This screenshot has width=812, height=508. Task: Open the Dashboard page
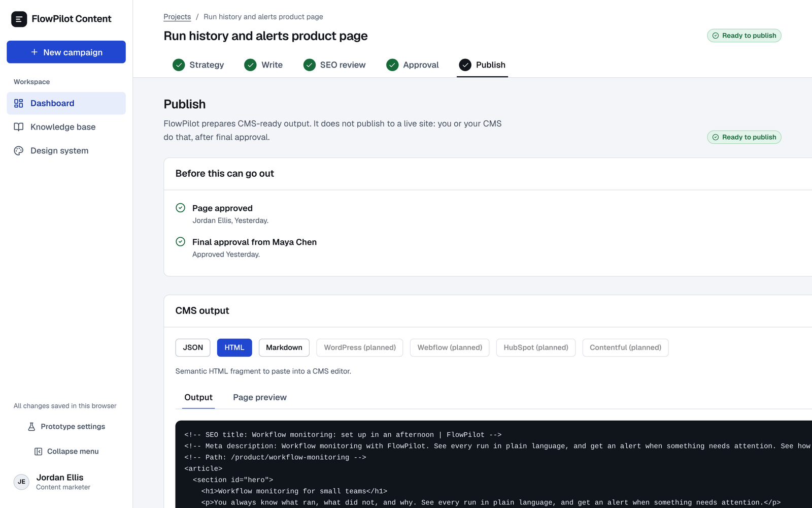[x=66, y=103]
